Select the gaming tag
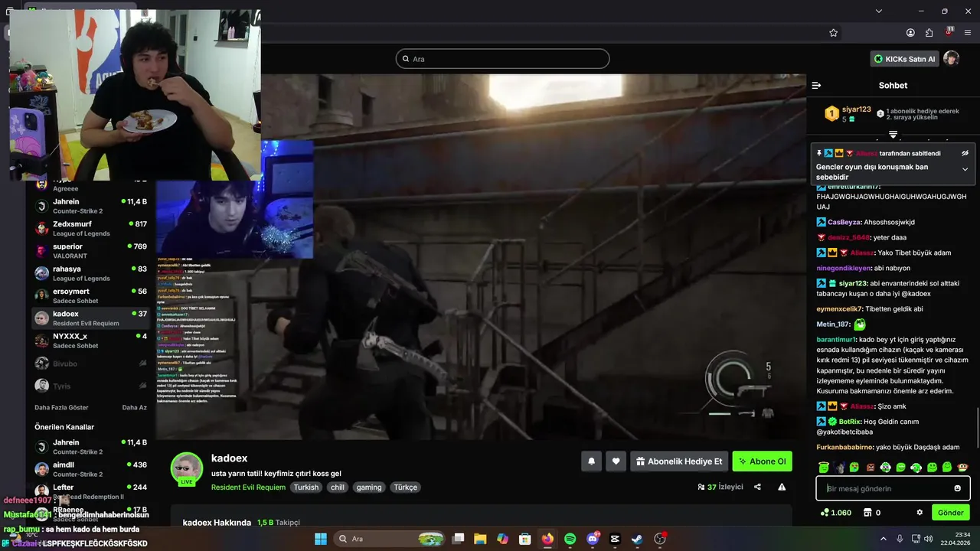 [x=368, y=487]
